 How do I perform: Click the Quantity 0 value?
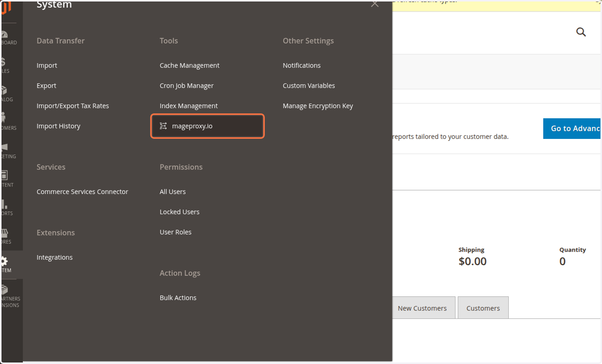562,261
